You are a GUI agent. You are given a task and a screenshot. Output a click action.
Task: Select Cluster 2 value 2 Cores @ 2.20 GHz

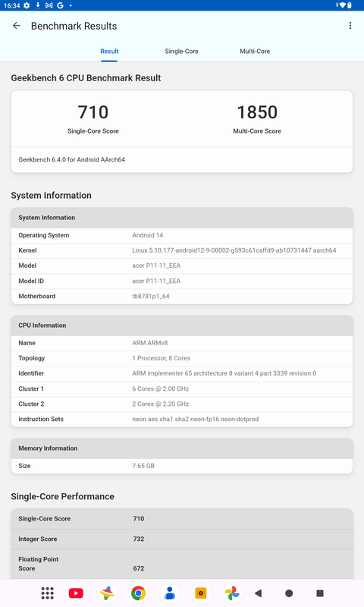point(161,404)
